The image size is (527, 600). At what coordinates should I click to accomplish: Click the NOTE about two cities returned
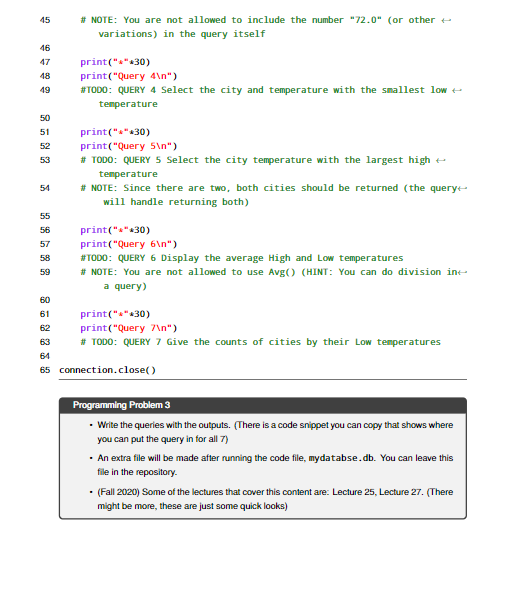(273, 195)
